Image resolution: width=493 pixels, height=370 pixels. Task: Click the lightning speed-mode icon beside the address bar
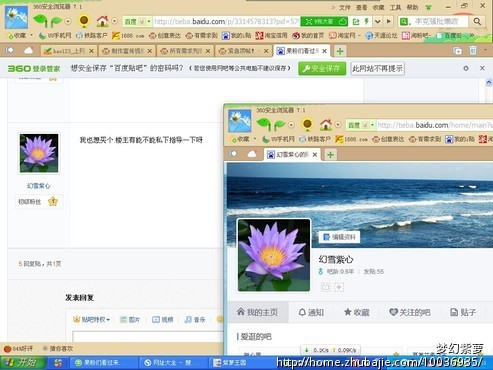tap(367, 22)
